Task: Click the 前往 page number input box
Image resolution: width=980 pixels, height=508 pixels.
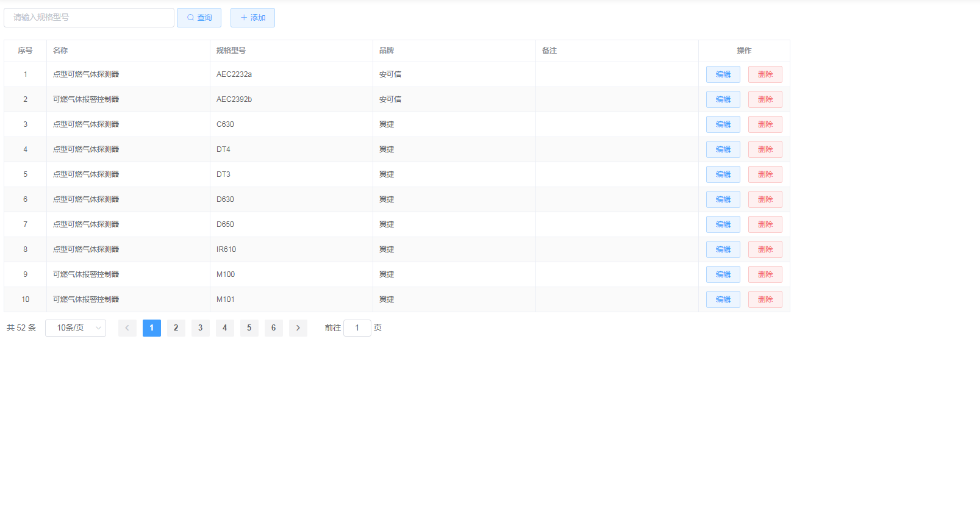Action: (x=357, y=328)
